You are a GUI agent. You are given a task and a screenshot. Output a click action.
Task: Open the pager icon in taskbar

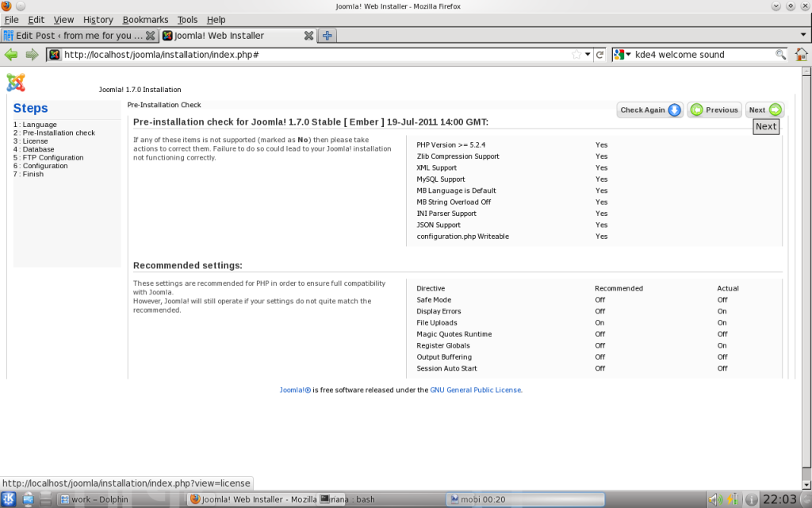[x=45, y=499]
